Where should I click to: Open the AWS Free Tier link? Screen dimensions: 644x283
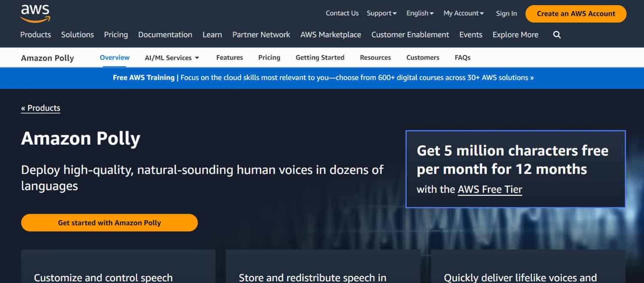tap(490, 189)
